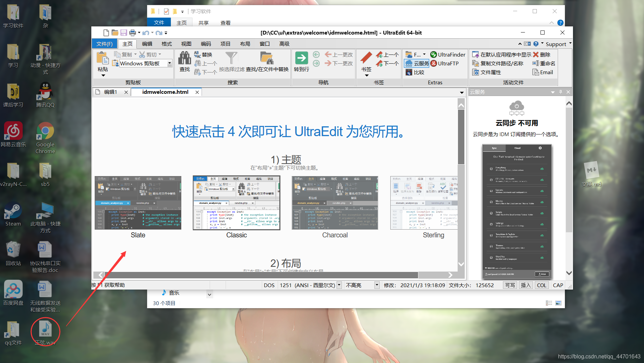Click the 云服务 panel scroll down arrow
Image resolution: width=644 pixels, height=363 pixels.
569,273
